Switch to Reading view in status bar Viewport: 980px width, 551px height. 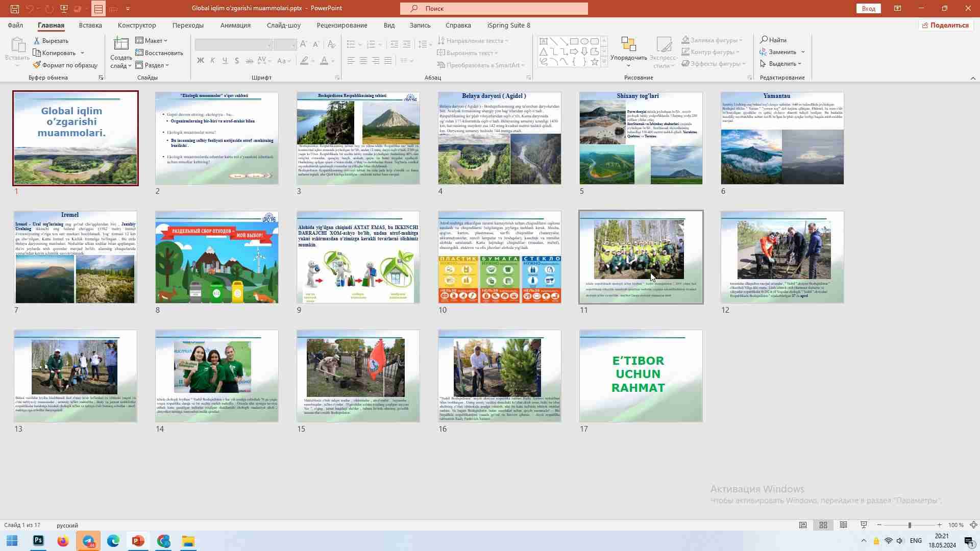[844, 525]
